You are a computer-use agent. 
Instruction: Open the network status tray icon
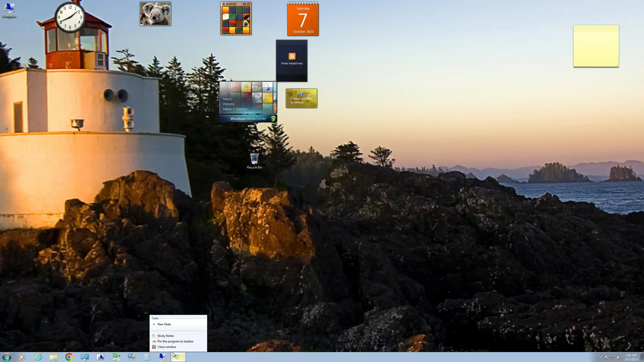tap(613, 357)
